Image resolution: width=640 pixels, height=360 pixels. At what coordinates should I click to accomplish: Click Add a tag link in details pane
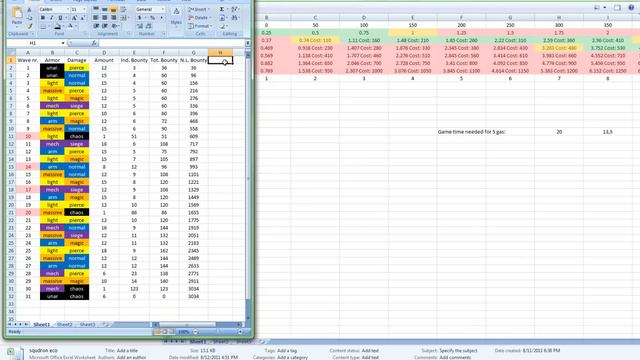pos(287,351)
